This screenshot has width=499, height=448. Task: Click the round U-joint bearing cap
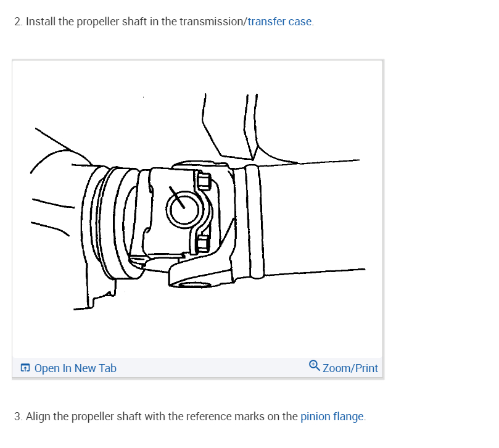[184, 210]
